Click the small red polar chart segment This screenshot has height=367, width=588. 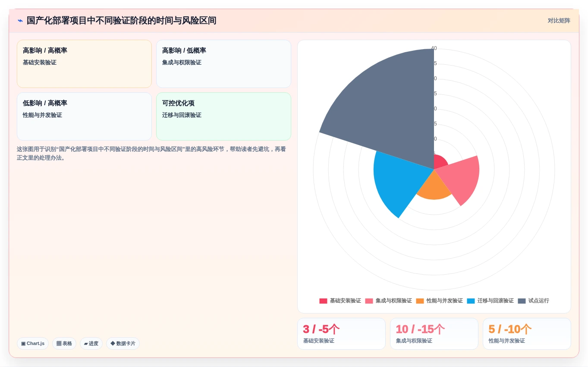[440, 163]
